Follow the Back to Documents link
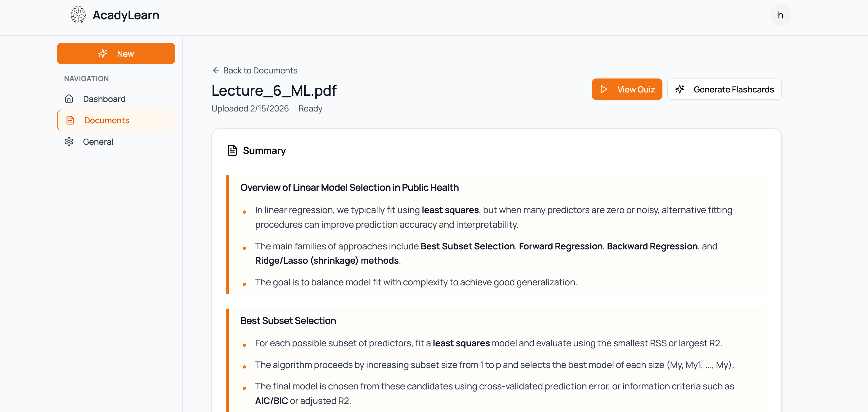Viewport: 868px width, 412px height. 260,70
